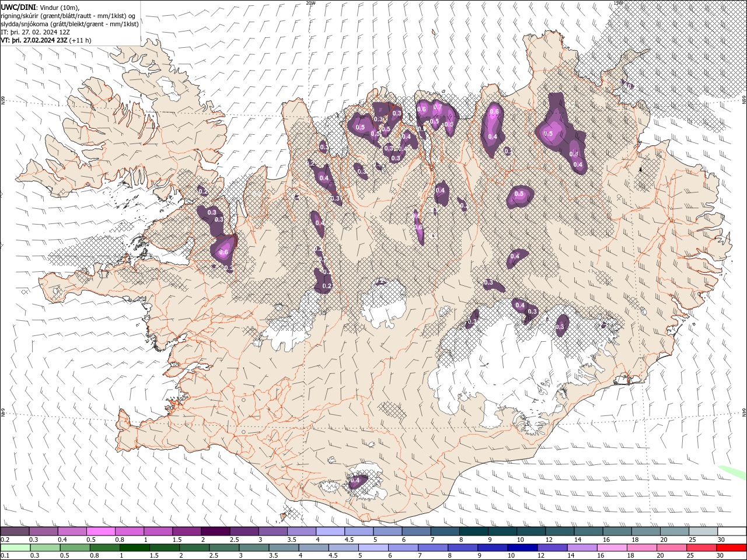Click the dark teal 8–9 swatch in the upper legend row
Screen dimensions: 747x560
[x=473, y=531]
